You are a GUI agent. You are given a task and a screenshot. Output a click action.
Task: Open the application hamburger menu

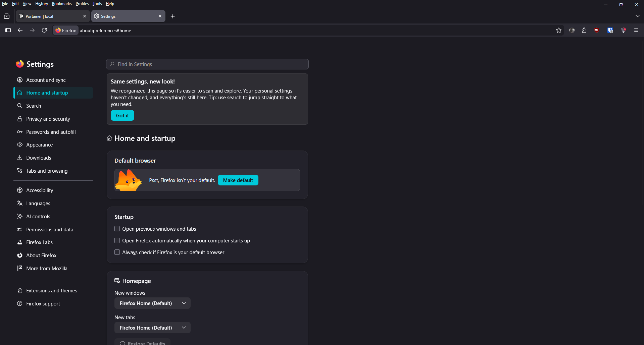click(x=636, y=30)
